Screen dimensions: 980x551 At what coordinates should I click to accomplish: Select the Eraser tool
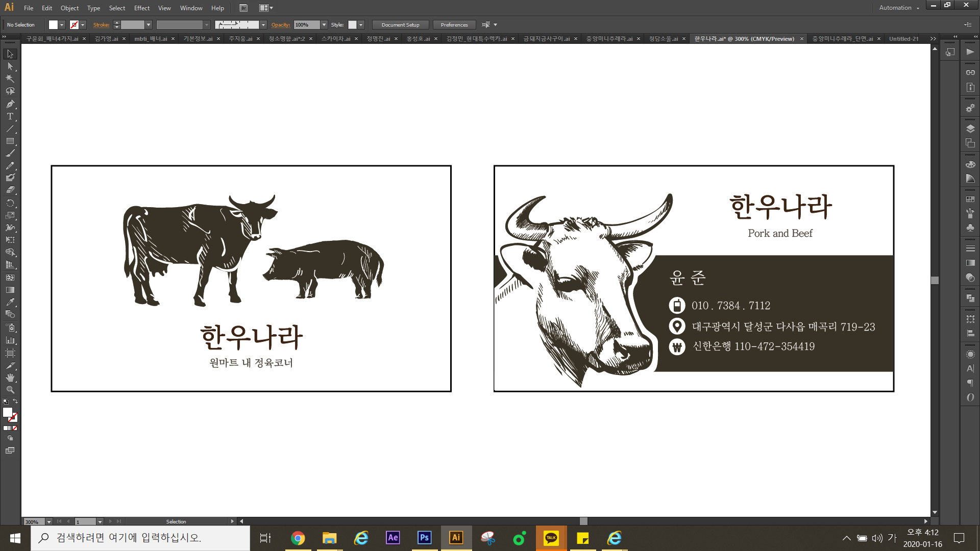point(10,190)
